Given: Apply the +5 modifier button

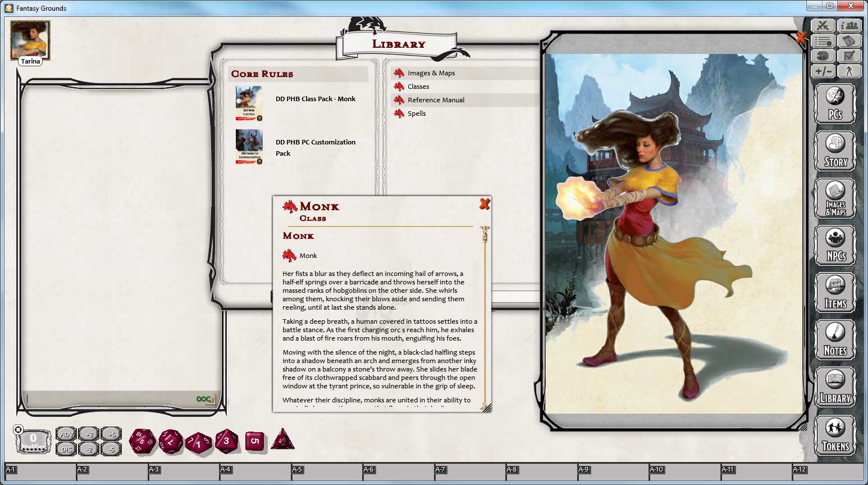Looking at the screenshot, I should pyautogui.click(x=112, y=434).
